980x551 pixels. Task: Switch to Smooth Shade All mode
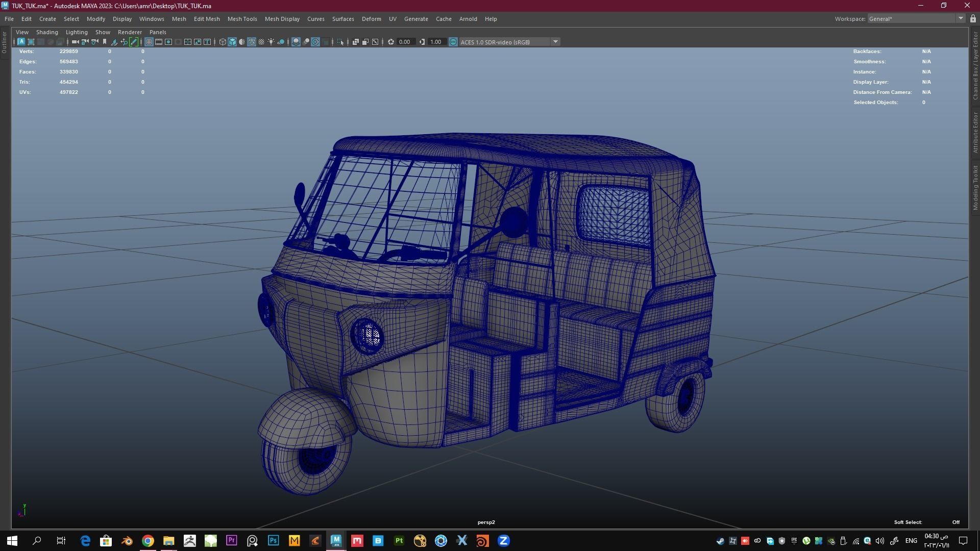coord(232,42)
